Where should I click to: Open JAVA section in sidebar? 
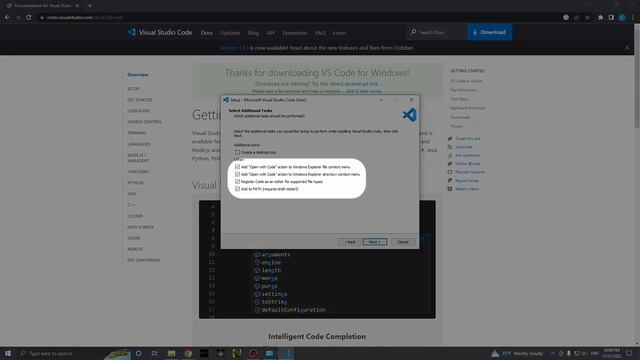coord(131,194)
